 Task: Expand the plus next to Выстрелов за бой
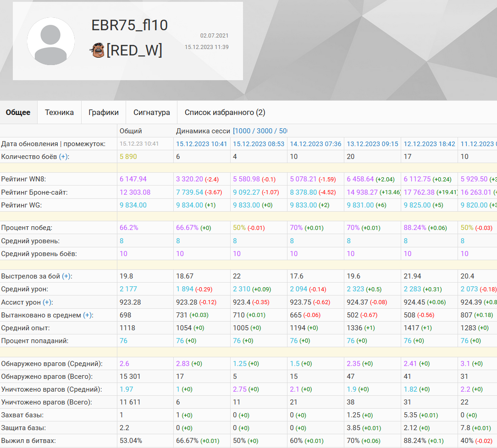pyautogui.click(x=66, y=276)
